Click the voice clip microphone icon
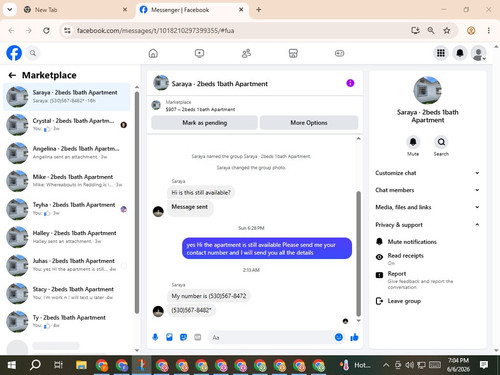Viewport: 500px width, 375px height. [x=155, y=337]
